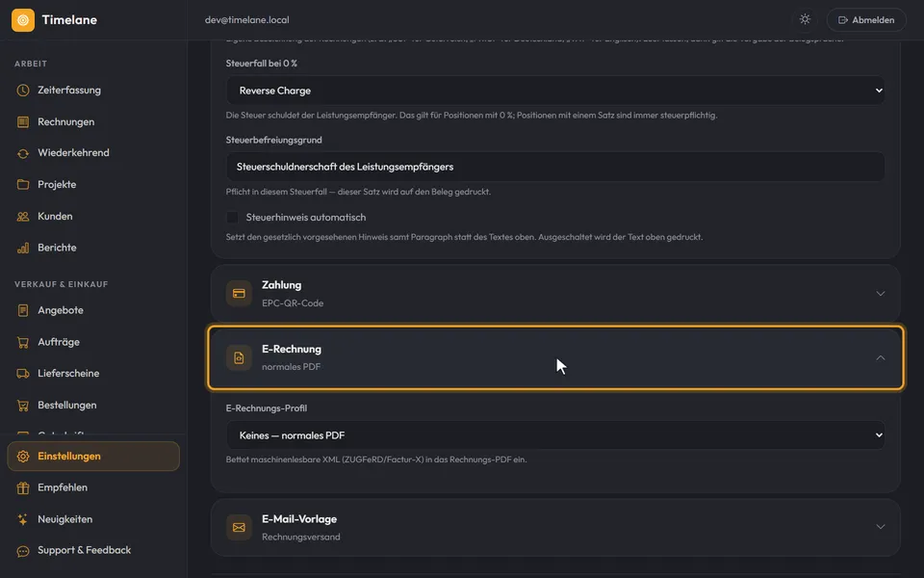This screenshot has width=924, height=578.
Task: Click the Rechnungsversand subtitle text
Action: pyautogui.click(x=301, y=538)
